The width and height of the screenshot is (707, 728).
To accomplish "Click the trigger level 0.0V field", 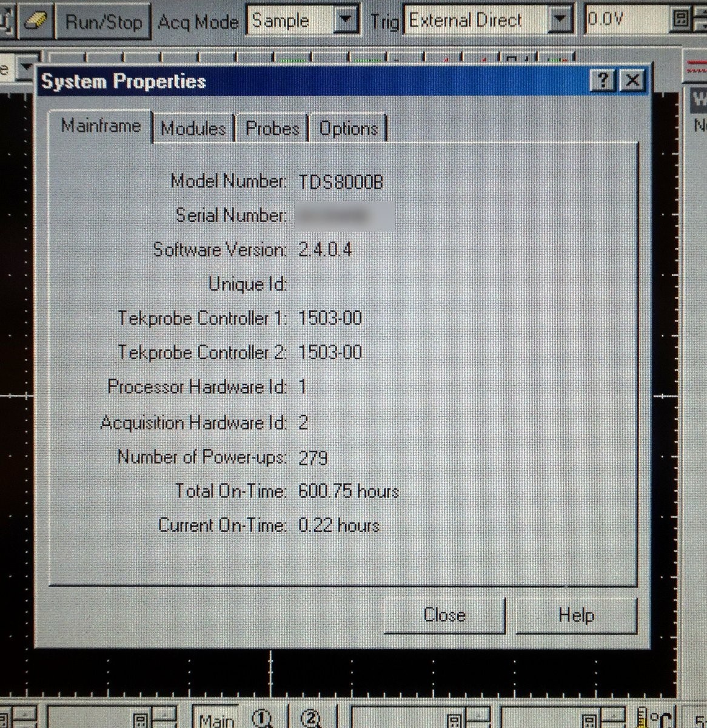I will (627, 20).
